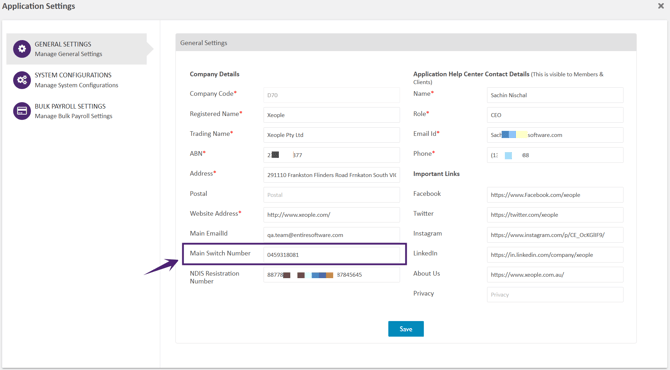Image resolution: width=670 pixels, height=370 pixels.
Task: Click the System Configurations gears icon
Action: 22,80
